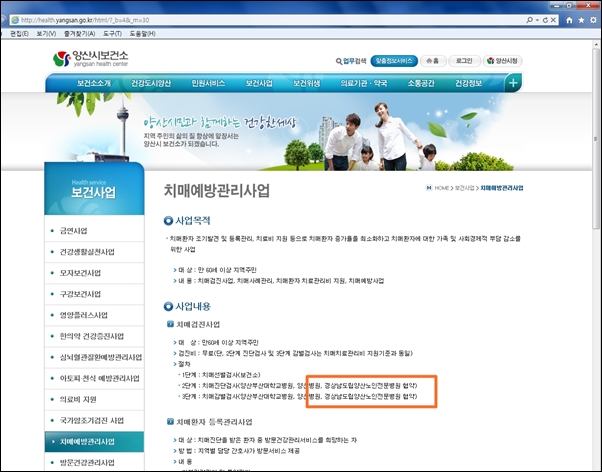The height and width of the screenshot is (472, 602).
Task: Click the 로그인 button
Action: coord(464,61)
